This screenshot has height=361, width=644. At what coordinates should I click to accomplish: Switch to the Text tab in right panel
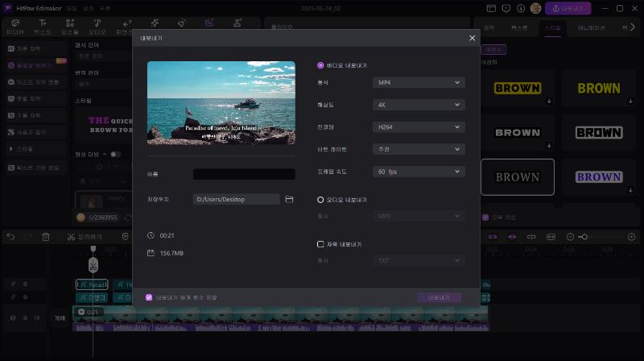click(x=519, y=28)
